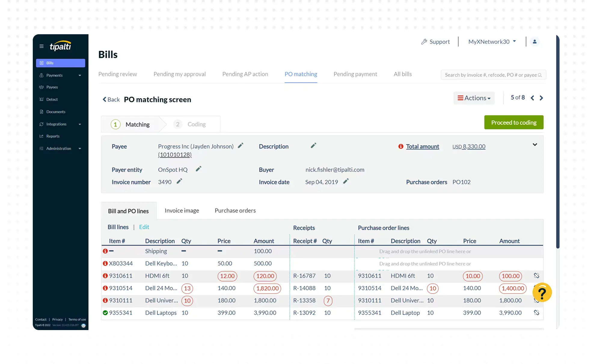This screenshot has height=364, width=592.
Task: Switch to the Pending payment tab
Action: [355, 74]
